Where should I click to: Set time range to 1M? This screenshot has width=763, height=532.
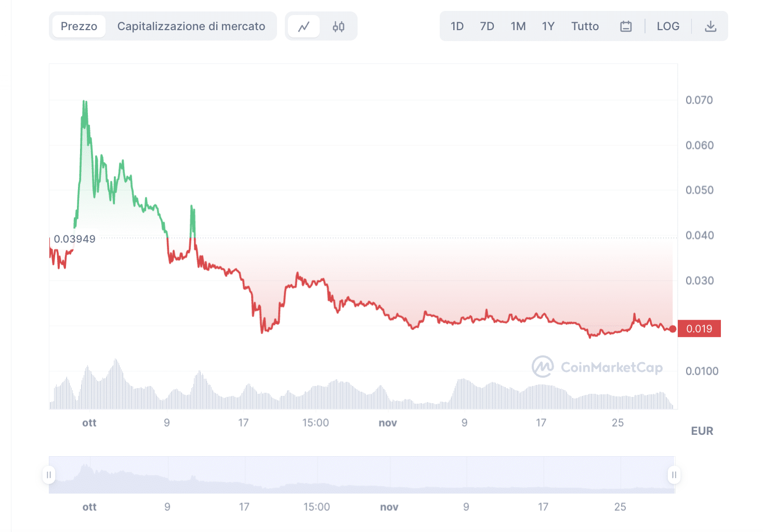pyautogui.click(x=518, y=26)
